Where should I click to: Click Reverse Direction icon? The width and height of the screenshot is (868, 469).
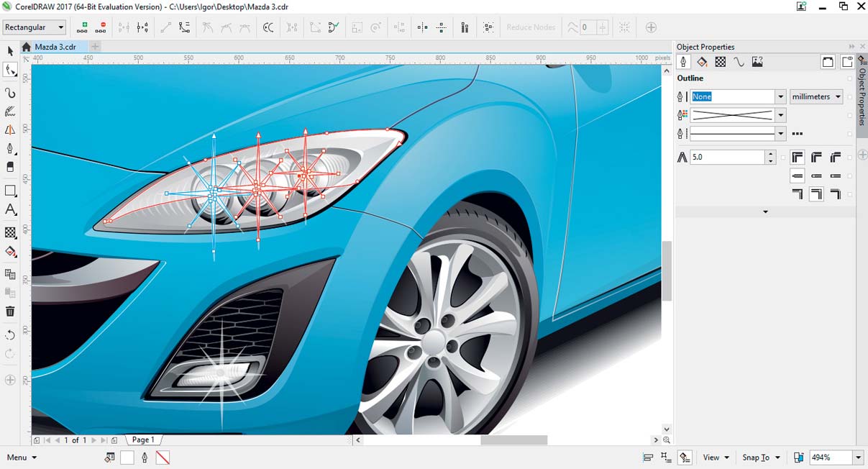tap(268, 27)
